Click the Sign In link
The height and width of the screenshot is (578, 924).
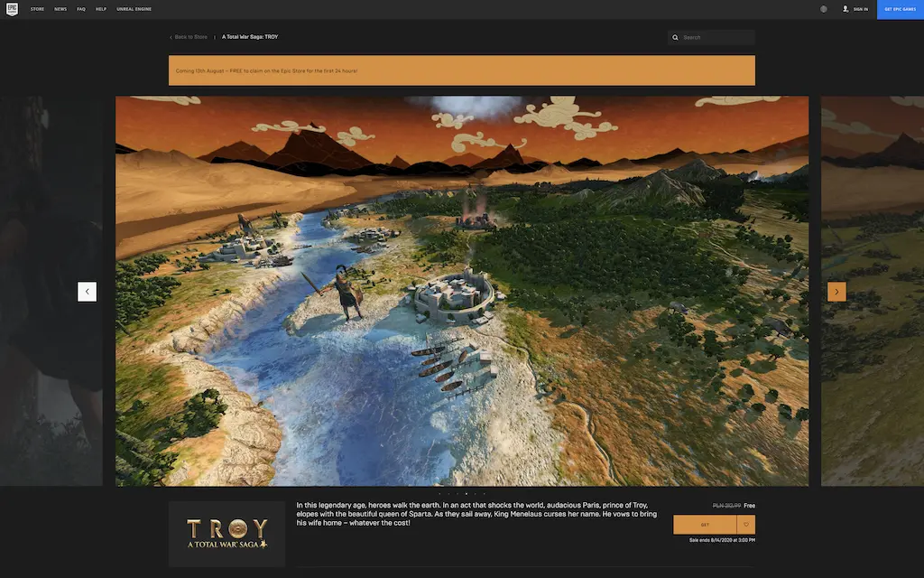click(860, 9)
